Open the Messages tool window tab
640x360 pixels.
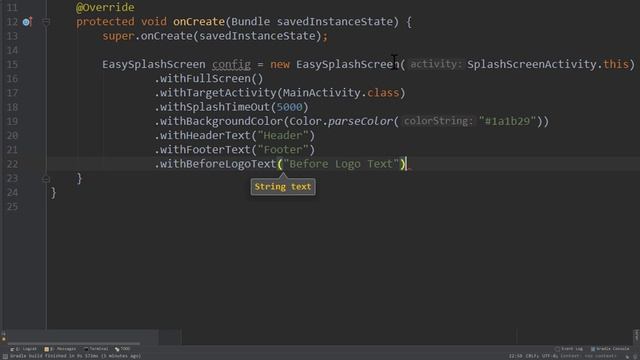[x=60, y=349]
